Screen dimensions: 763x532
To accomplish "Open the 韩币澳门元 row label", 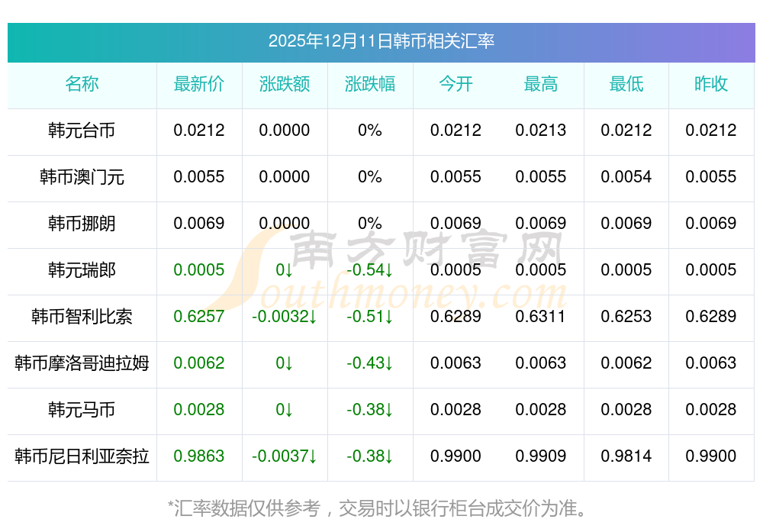I will pos(82,177).
